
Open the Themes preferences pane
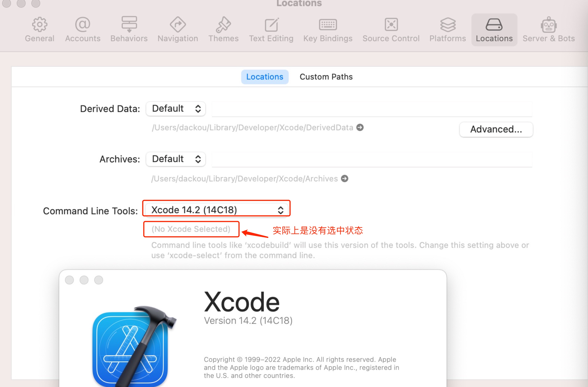223,30
